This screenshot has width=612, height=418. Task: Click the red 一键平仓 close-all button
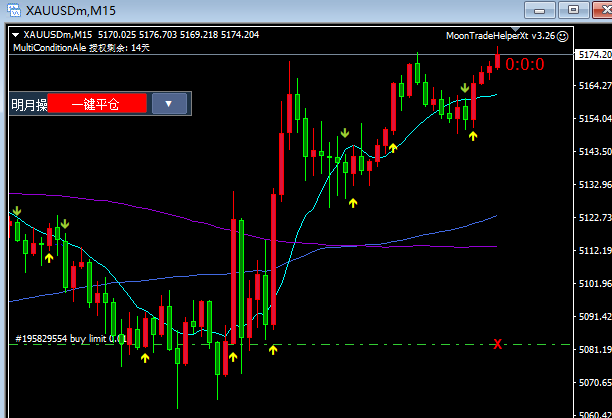click(97, 104)
